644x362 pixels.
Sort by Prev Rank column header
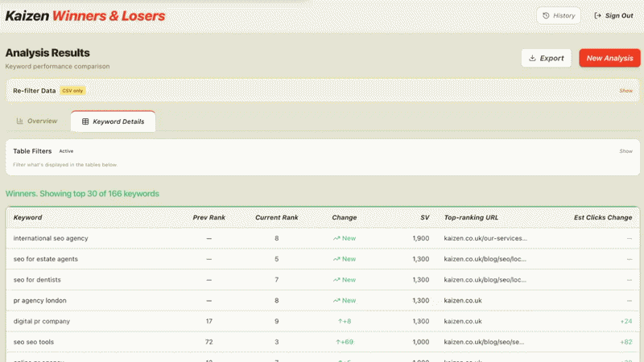click(x=209, y=217)
